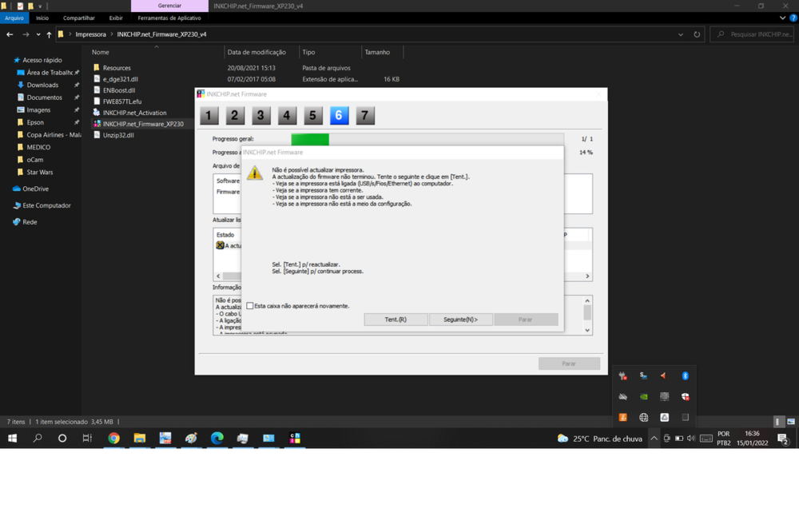The image size is (799, 532).
Task: Open the Compartilhar ribbon tab
Action: (x=78, y=18)
